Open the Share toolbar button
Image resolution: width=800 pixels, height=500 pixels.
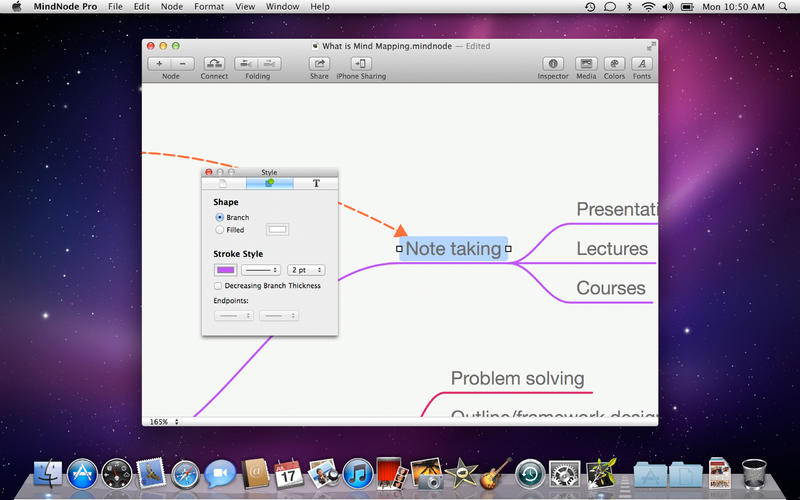(x=319, y=63)
